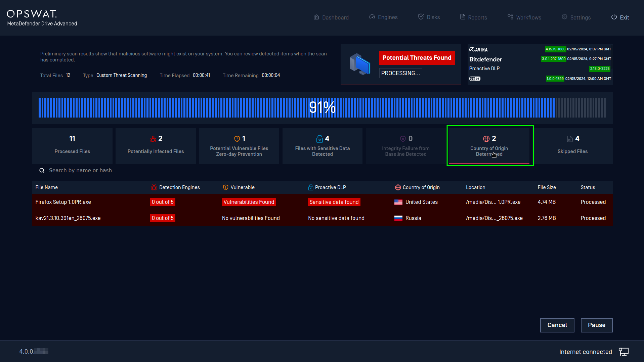Click the Avira version badge 4.15.19-1886

555,49
